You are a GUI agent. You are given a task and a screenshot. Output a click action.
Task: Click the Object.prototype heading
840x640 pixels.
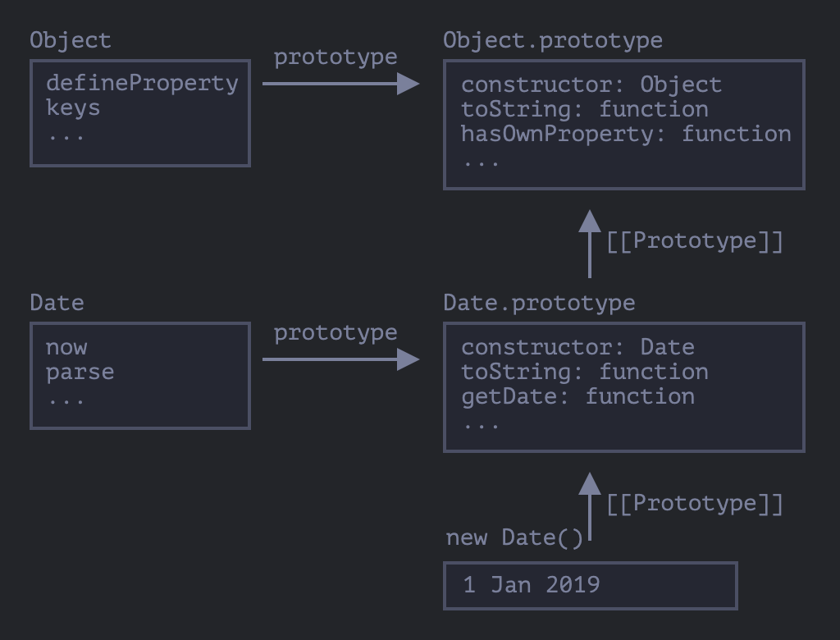coord(552,40)
